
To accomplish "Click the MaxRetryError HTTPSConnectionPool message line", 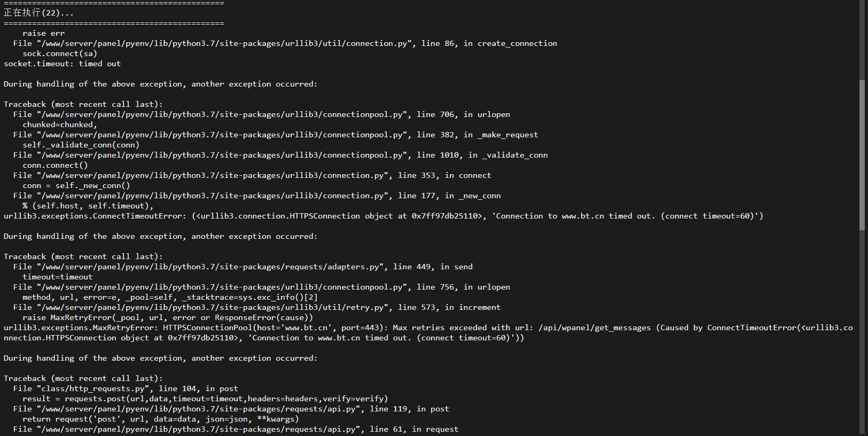I will (x=428, y=332).
